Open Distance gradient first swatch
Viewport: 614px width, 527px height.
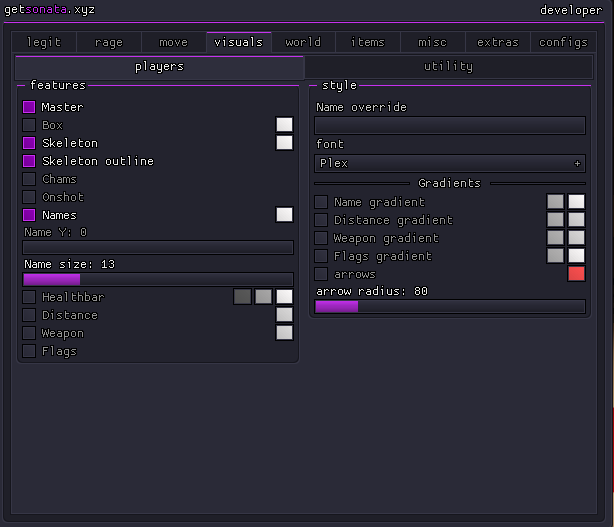(555, 220)
